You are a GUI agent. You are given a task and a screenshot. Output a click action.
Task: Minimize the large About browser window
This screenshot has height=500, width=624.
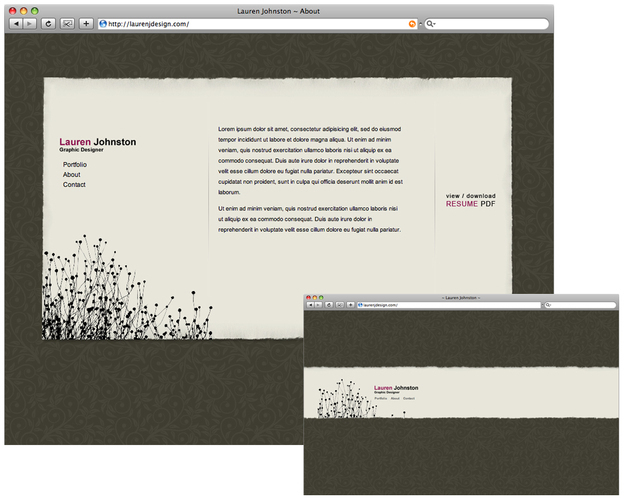23,11
